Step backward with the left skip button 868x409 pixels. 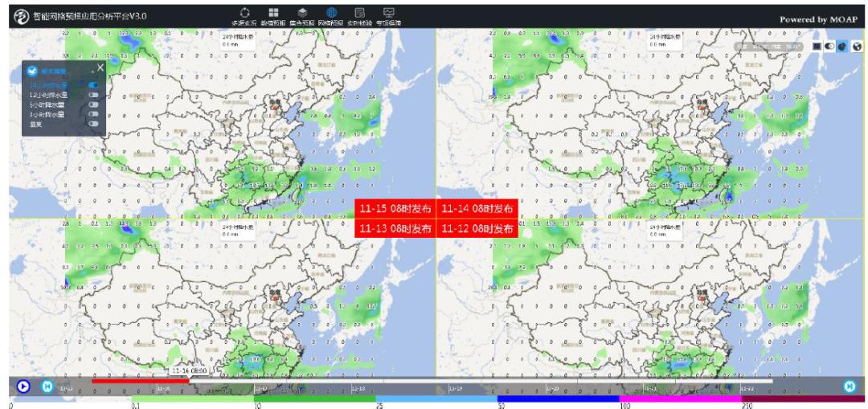coord(47,387)
